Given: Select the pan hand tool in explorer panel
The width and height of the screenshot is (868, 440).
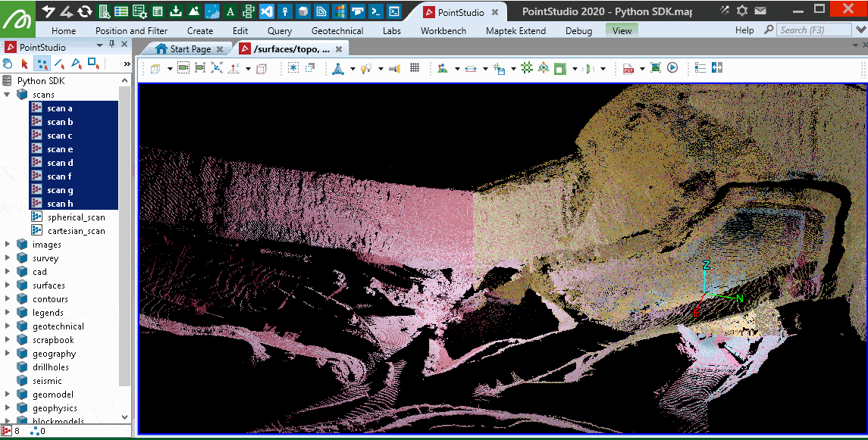Looking at the screenshot, I should pos(8,64).
